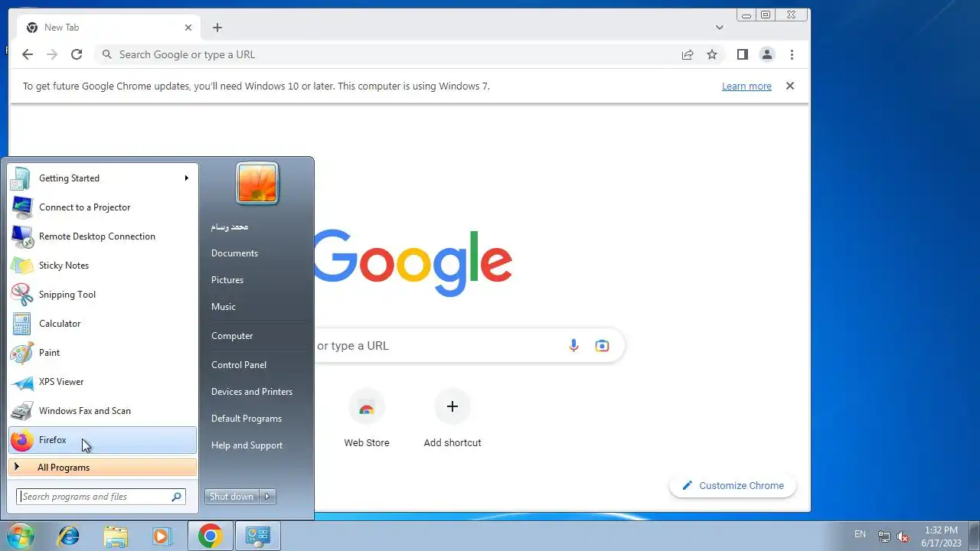Click the user account picture
Image resolution: width=980 pixels, height=551 pixels.
tap(257, 184)
